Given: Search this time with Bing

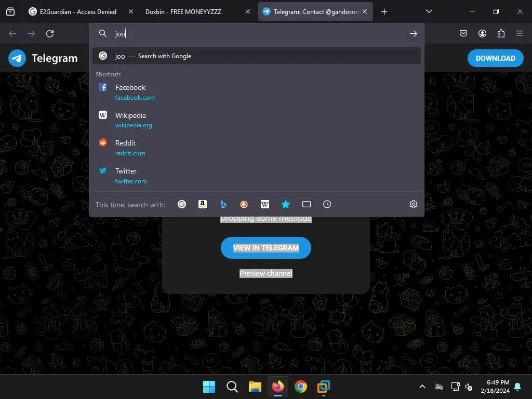Looking at the screenshot, I should point(223,204).
